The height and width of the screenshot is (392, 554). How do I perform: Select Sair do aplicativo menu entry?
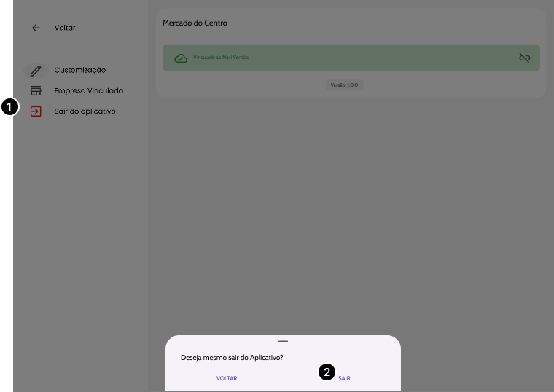(85, 111)
